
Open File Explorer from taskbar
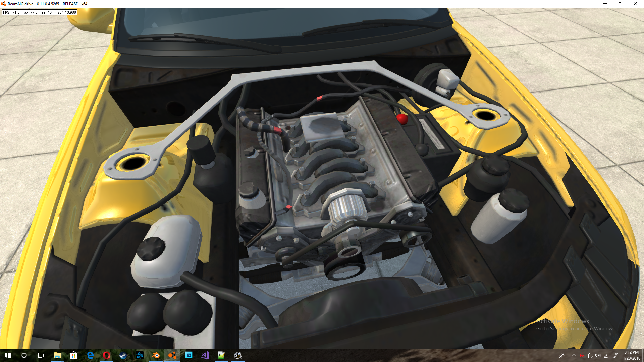pyautogui.click(x=57, y=355)
